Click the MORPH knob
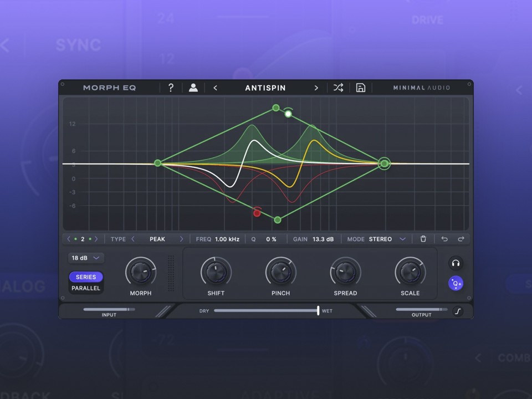 pyautogui.click(x=140, y=272)
